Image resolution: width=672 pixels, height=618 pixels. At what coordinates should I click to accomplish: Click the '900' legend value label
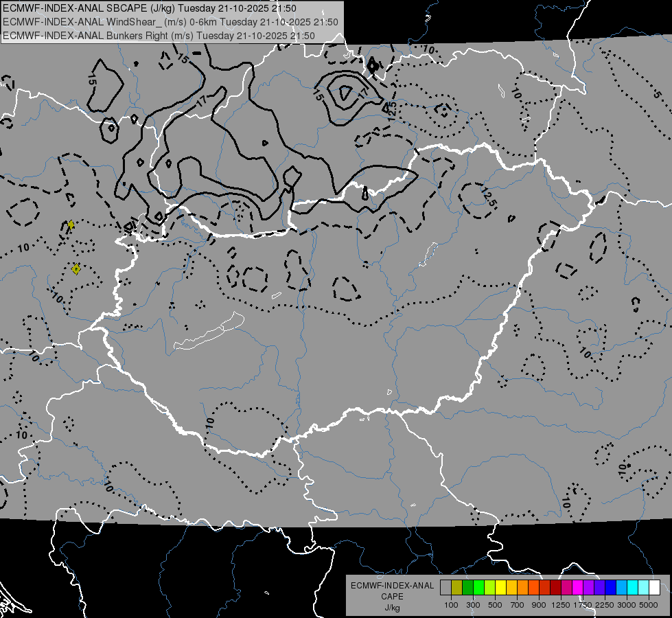[x=539, y=605]
